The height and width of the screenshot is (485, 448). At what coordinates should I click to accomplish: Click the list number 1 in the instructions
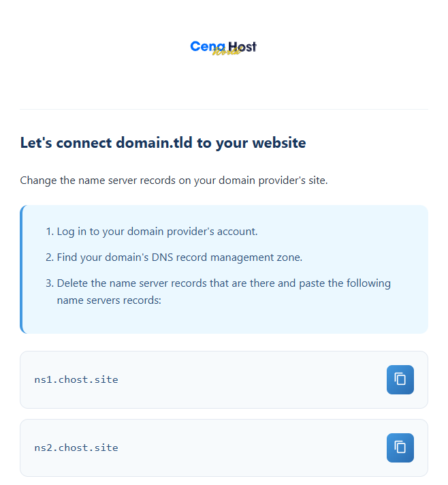[x=49, y=231]
